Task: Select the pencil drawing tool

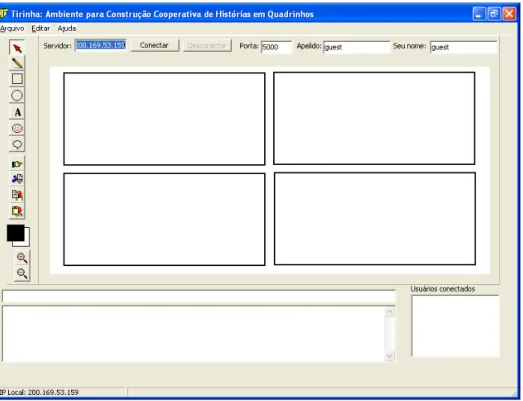Action: (17, 63)
